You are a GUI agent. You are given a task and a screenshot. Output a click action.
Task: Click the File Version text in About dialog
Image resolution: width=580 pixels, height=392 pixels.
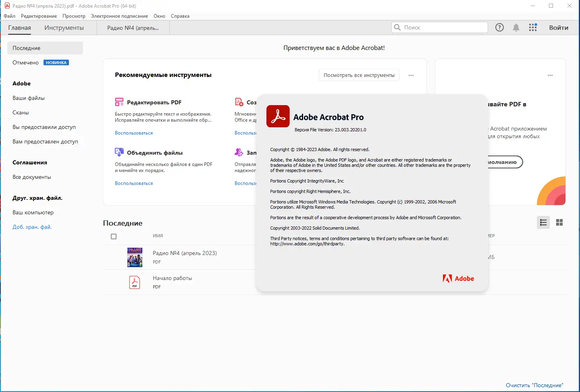point(330,130)
